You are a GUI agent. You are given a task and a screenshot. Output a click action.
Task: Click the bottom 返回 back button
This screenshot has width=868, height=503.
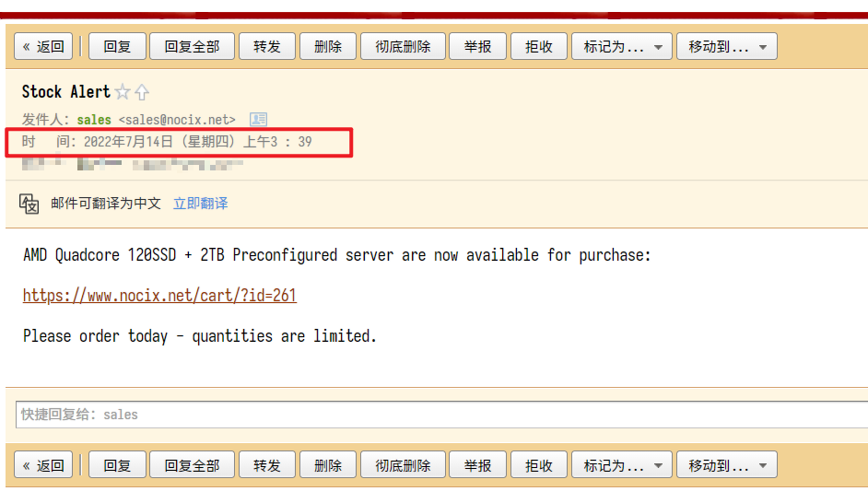(x=43, y=465)
